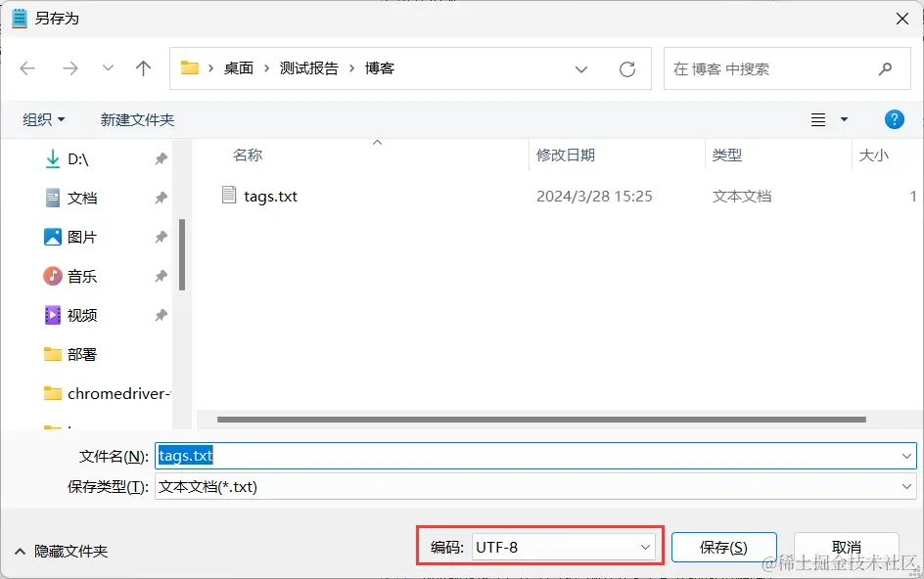Select the tags.txt file
Image resolution: width=924 pixels, height=579 pixels.
point(270,196)
